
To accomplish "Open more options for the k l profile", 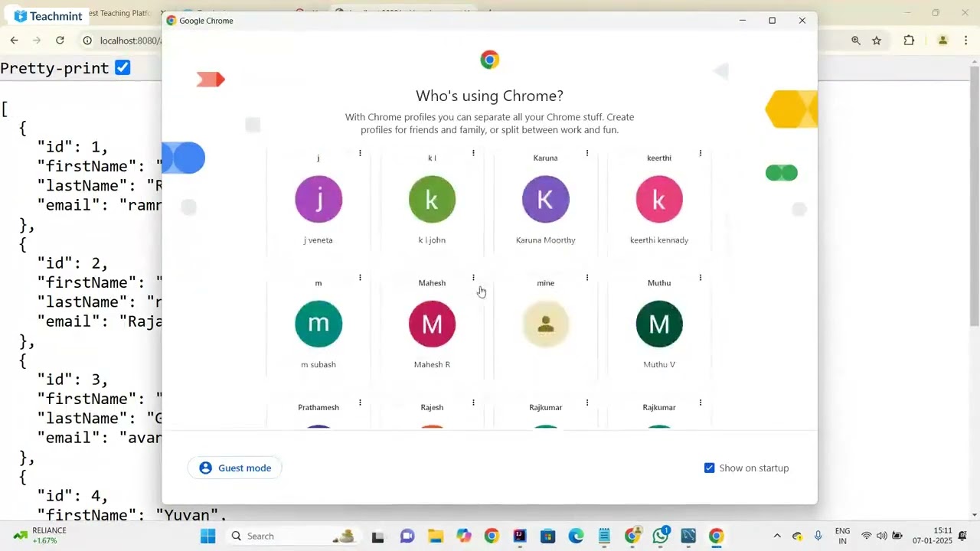I will click(473, 153).
